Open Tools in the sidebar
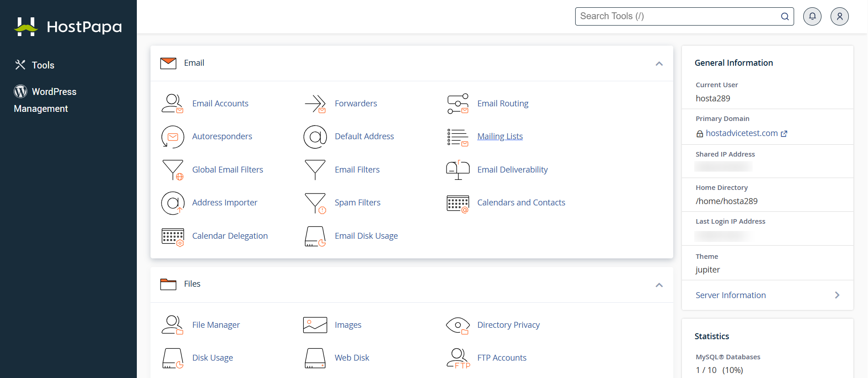The image size is (868, 378). click(x=35, y=65)
